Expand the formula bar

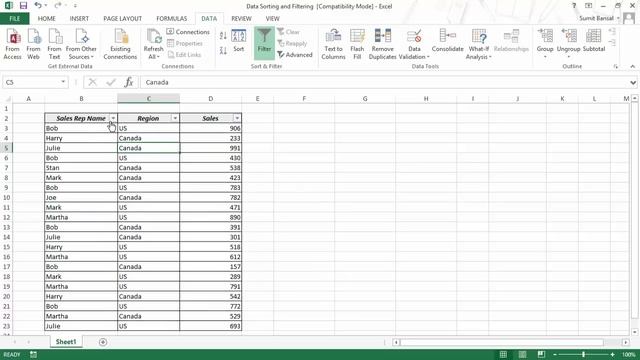pos(633,82)
